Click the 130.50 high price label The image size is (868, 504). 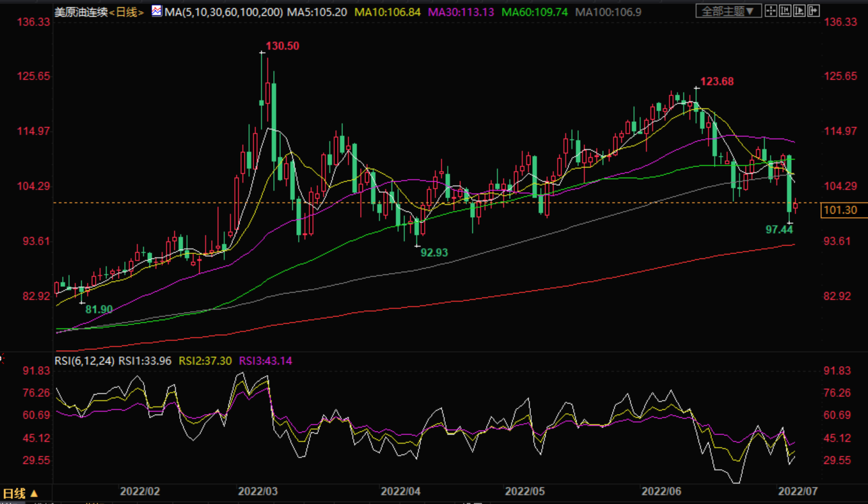pos(282,46)
